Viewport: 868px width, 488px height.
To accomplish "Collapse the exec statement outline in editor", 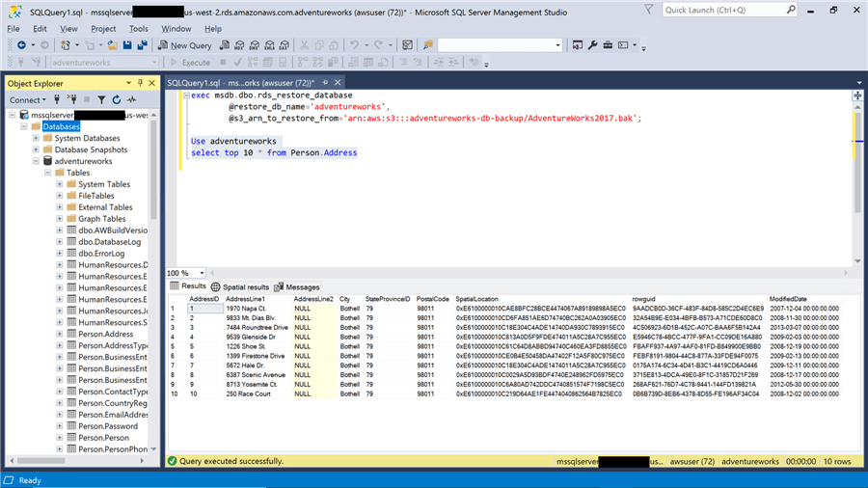I will point(185,96).
